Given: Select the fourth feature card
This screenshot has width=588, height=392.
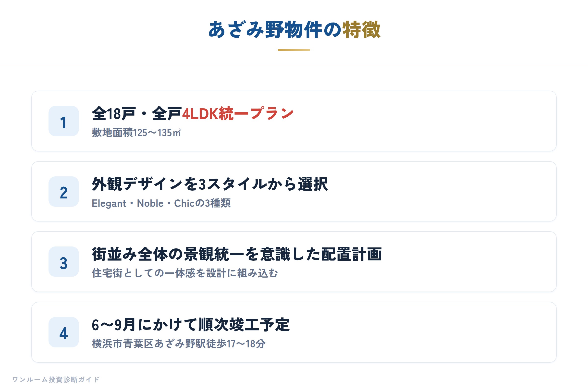Looking at the screenshot, I should click(x=294, y=332).
